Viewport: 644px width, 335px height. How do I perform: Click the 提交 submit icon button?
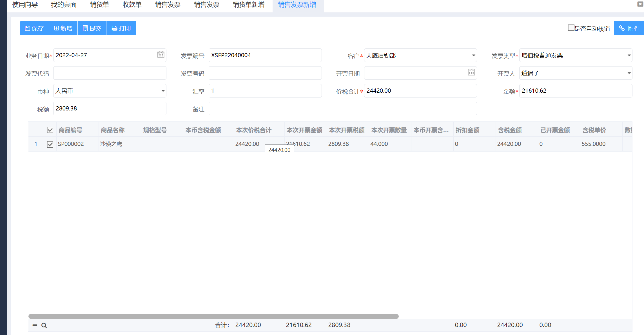click(92, 28)
